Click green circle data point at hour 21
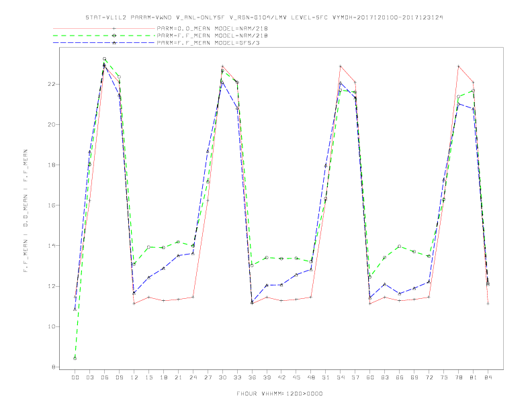Viewport: 532px width, 411px height. pyautogui.click(x=178, y=242)
